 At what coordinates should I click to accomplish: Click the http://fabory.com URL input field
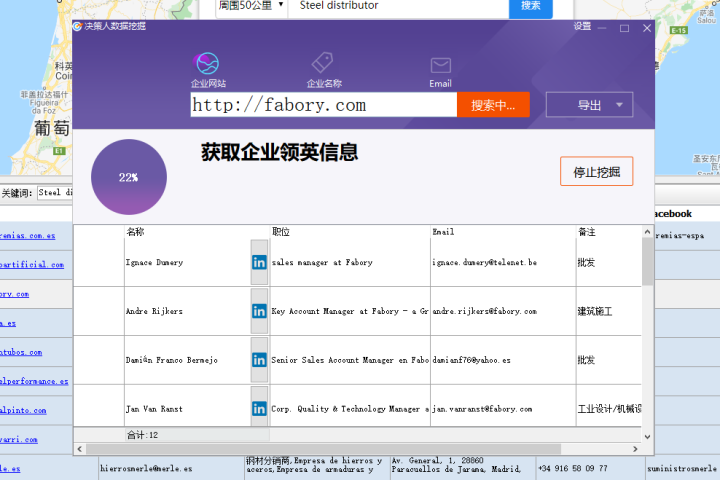(324, 105)
